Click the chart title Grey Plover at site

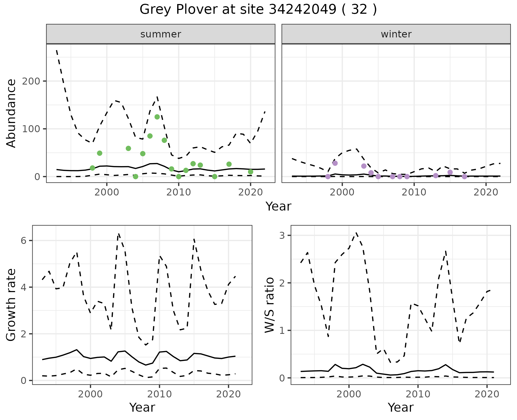258,10
